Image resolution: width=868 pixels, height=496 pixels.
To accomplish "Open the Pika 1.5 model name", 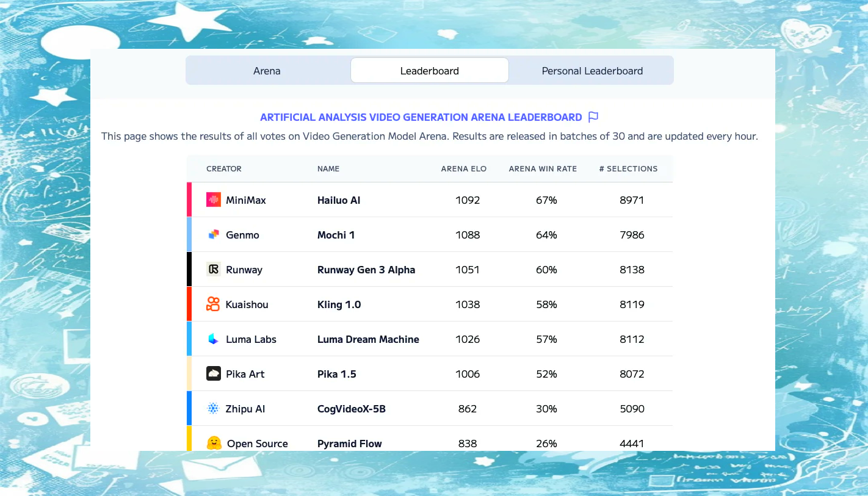I will [x=336, y=374].
